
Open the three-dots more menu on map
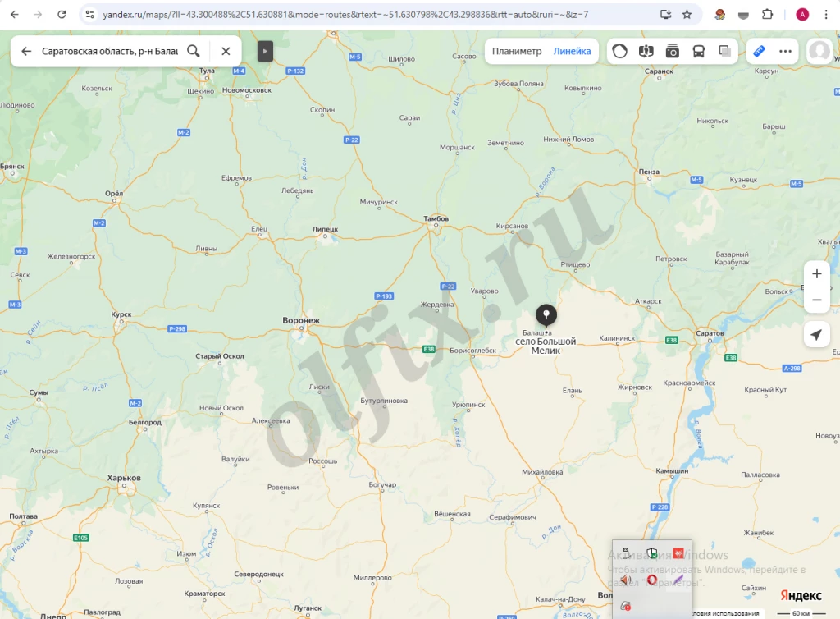pyautogui.click(x=785, y=51)
